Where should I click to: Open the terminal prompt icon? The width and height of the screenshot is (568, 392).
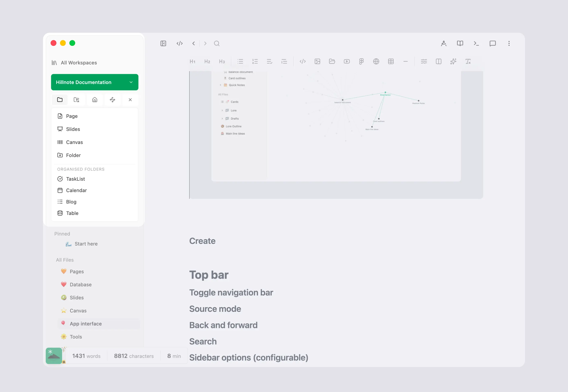(x=476, y=43)
